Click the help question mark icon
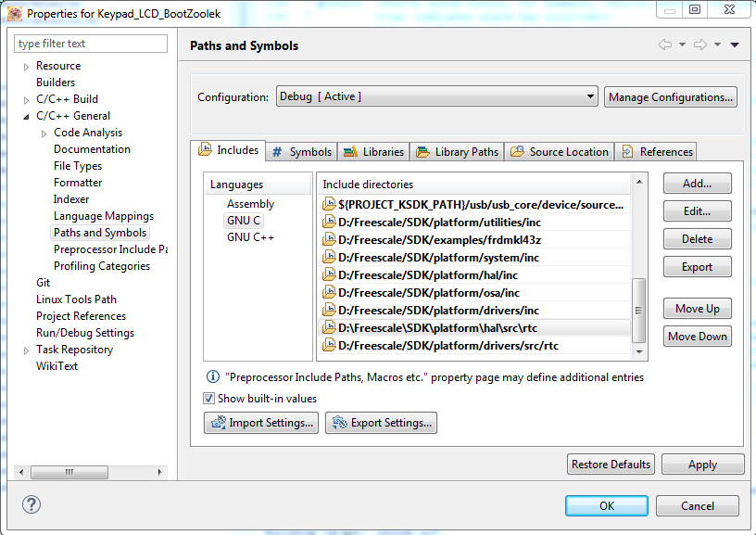 click(31, 504)
